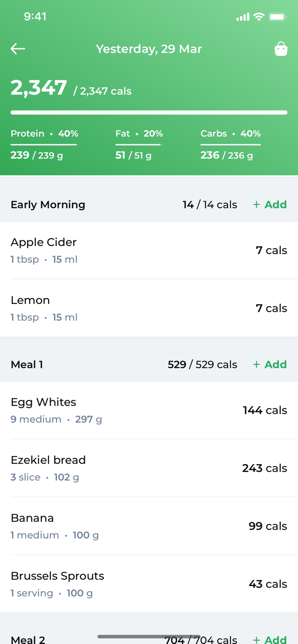Navigate back using the arrow icon
Image resolution: width=298 pixels, height=644 pixels.
[x=18, y=49]
